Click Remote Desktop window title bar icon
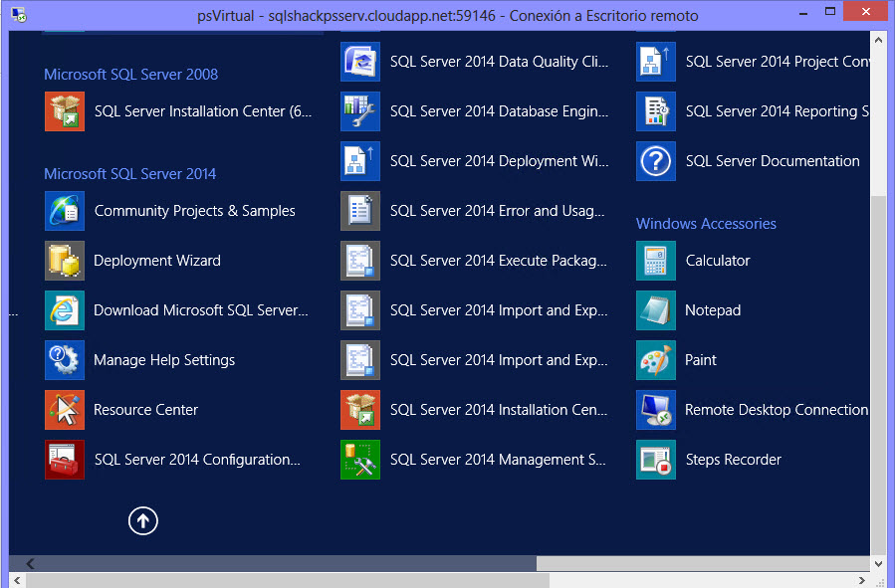The image size is (895, 588). coord(19,14)
